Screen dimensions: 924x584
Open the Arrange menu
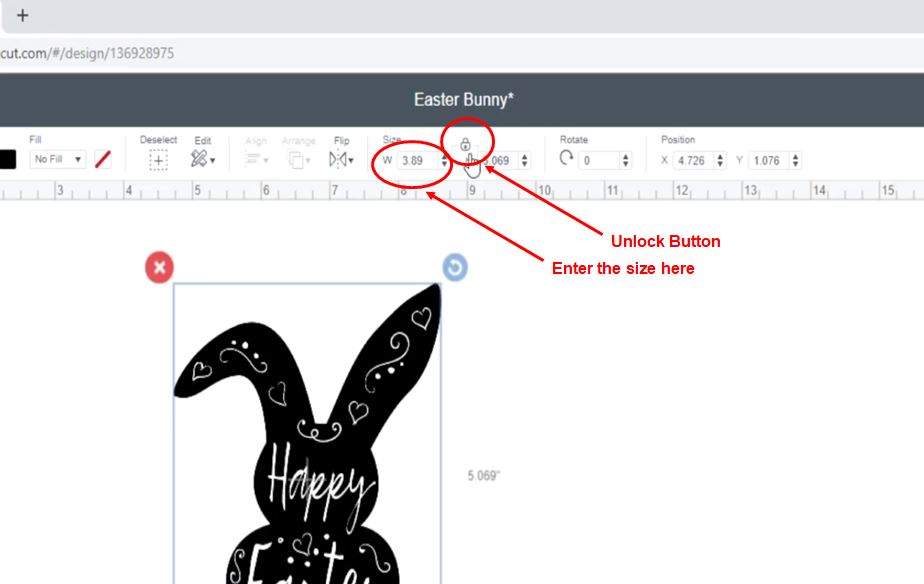click(299, 160)
